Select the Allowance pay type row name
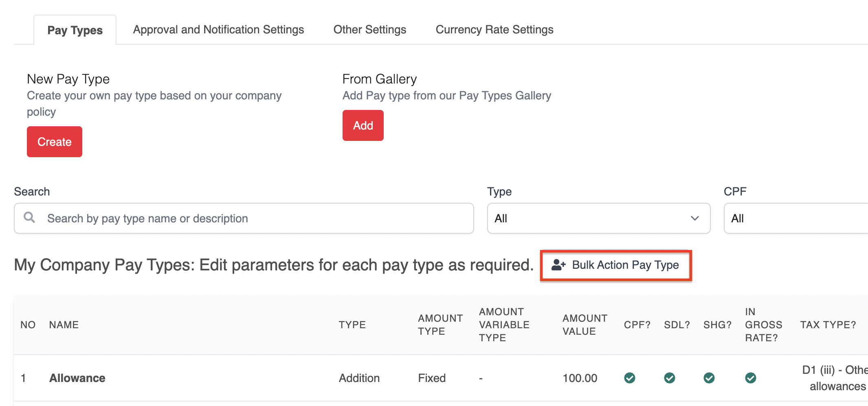This screenshot has height=406, width=868. click(x=77, y=378)
